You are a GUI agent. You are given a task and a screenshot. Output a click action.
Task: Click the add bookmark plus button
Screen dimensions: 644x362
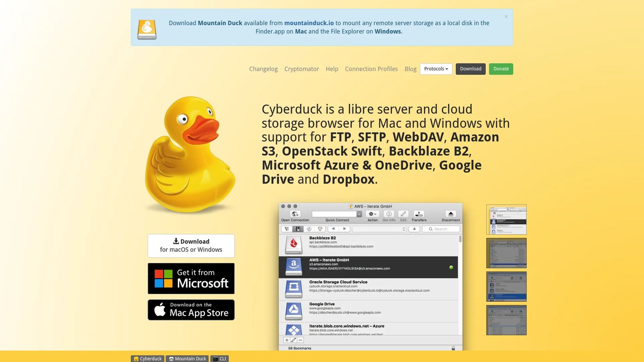pos(287,340)
